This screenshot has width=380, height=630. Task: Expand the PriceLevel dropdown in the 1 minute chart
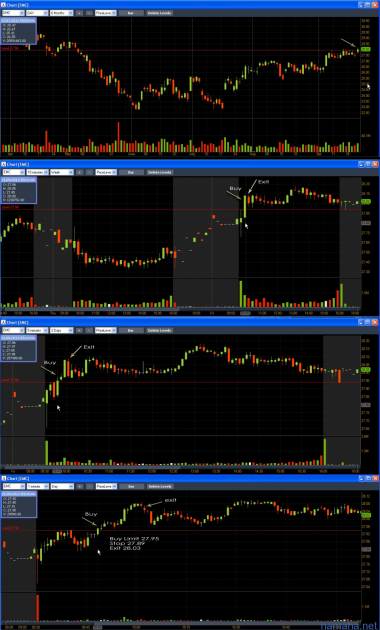click(106, 486)
